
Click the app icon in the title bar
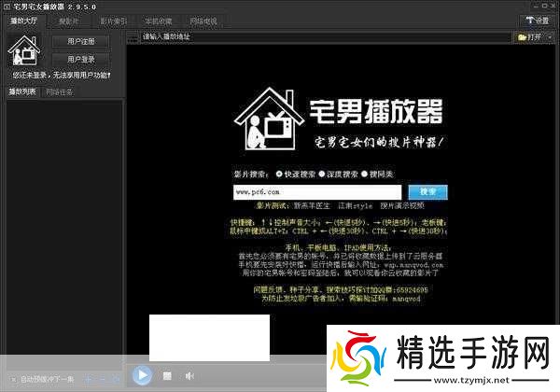7,7
